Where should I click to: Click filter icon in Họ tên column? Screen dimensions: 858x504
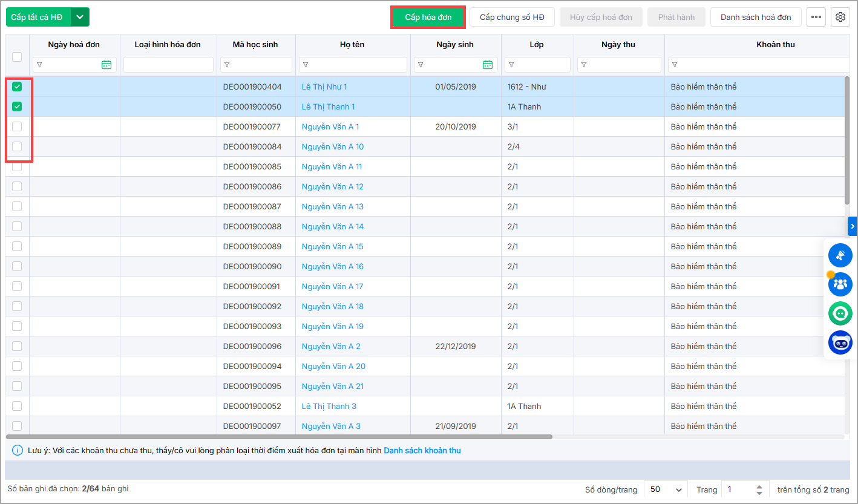tap(305, 65)
